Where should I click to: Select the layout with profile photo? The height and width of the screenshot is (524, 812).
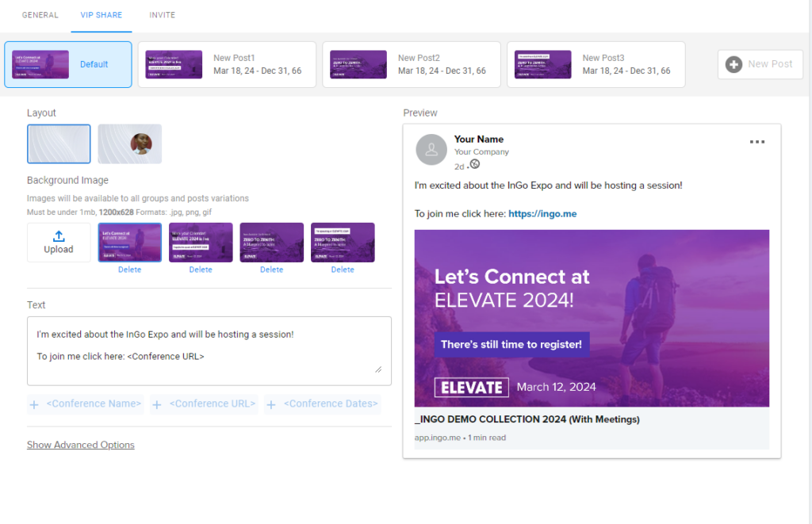(x=130, y=144)
